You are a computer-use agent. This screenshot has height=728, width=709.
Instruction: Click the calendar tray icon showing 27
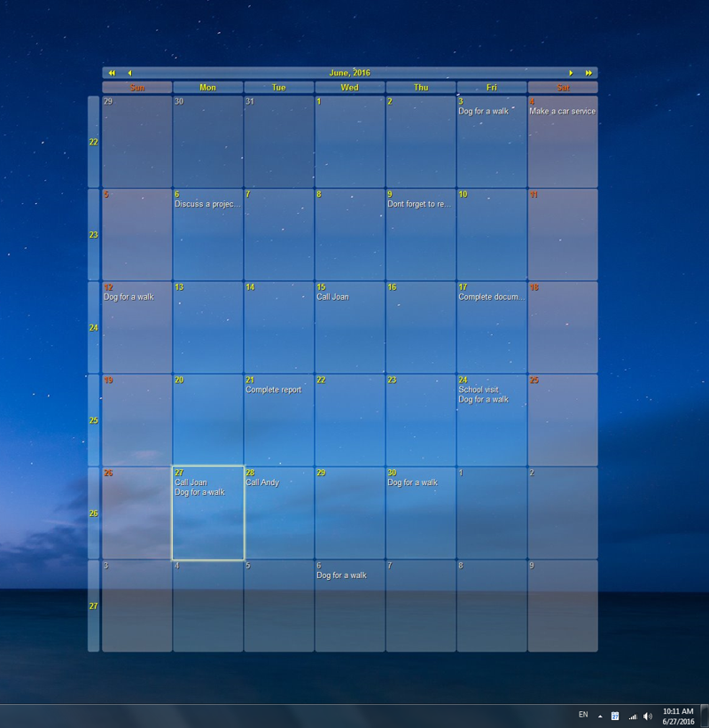(x=617, y=716)
